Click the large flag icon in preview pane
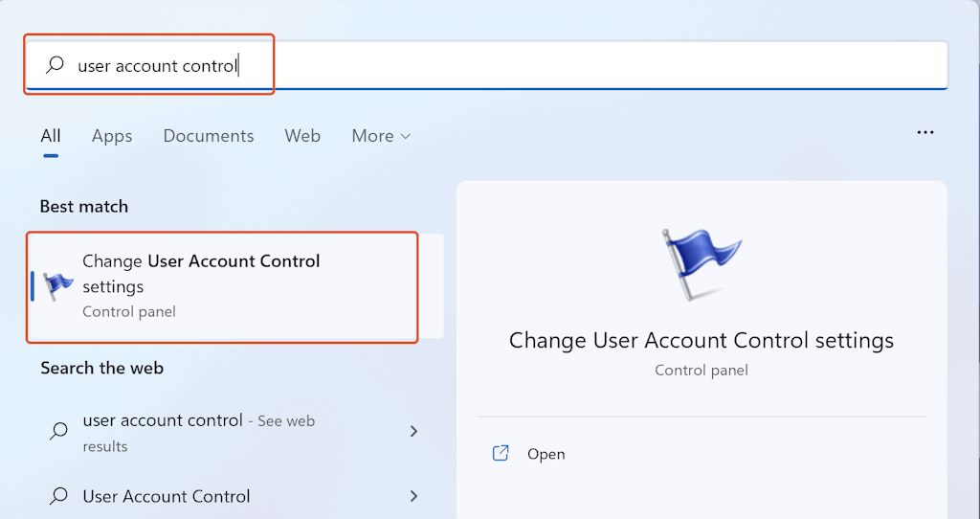The image size is (980, 519). pyautogui.click(x=702, y=263)
